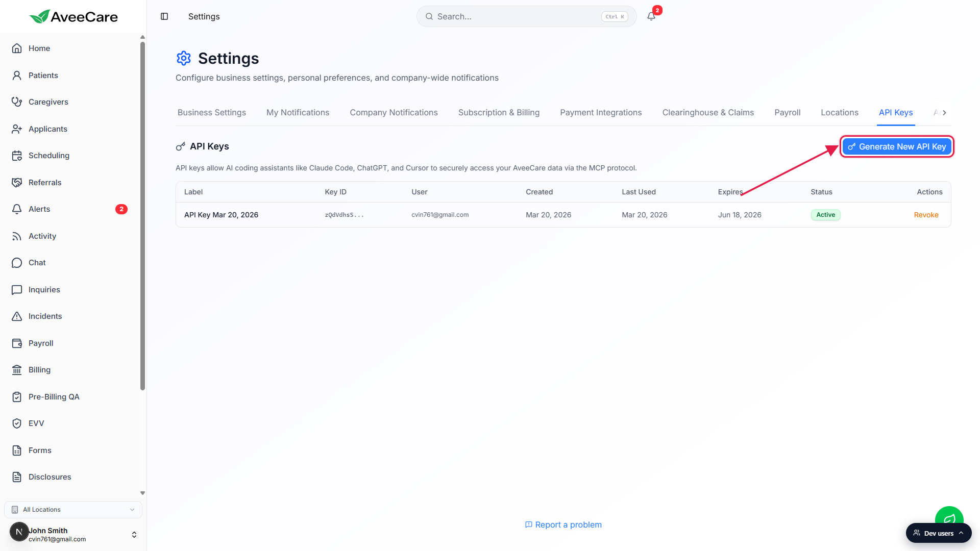
Task: Open the All Locations dropdown
Action: tap(73, 510)
